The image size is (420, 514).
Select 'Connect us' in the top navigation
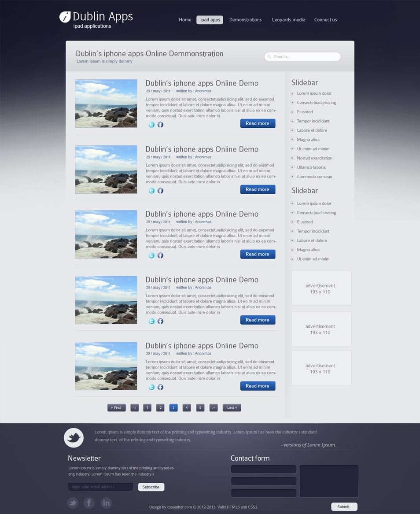point(325,20)
